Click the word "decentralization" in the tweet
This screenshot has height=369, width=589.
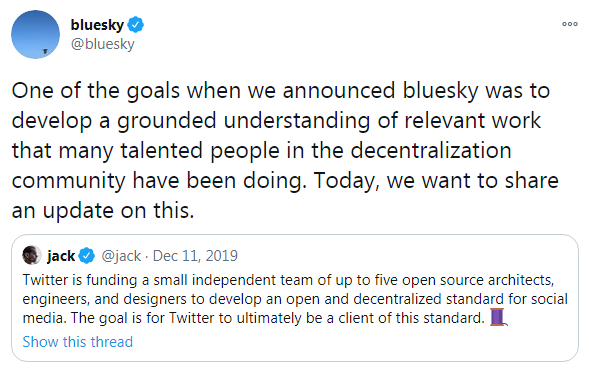pos(431,150)
